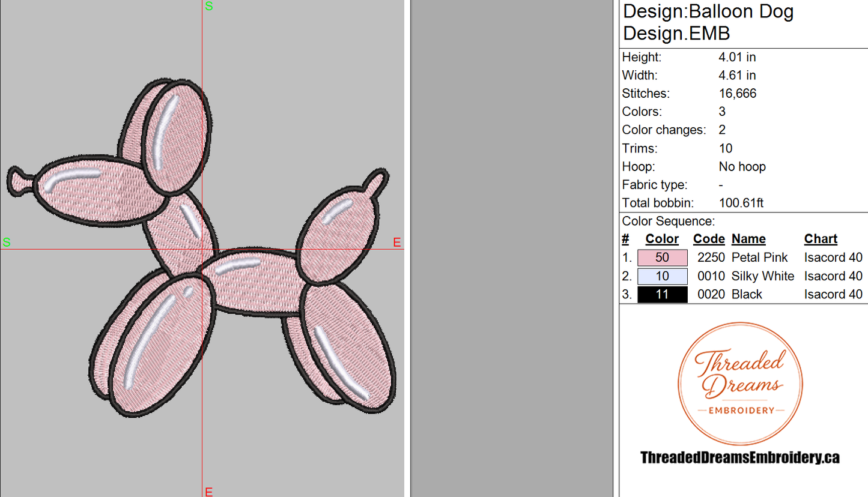Screen dimensions: 868x497
Task: Click the Stitches value 16,666
Action: 738,94
